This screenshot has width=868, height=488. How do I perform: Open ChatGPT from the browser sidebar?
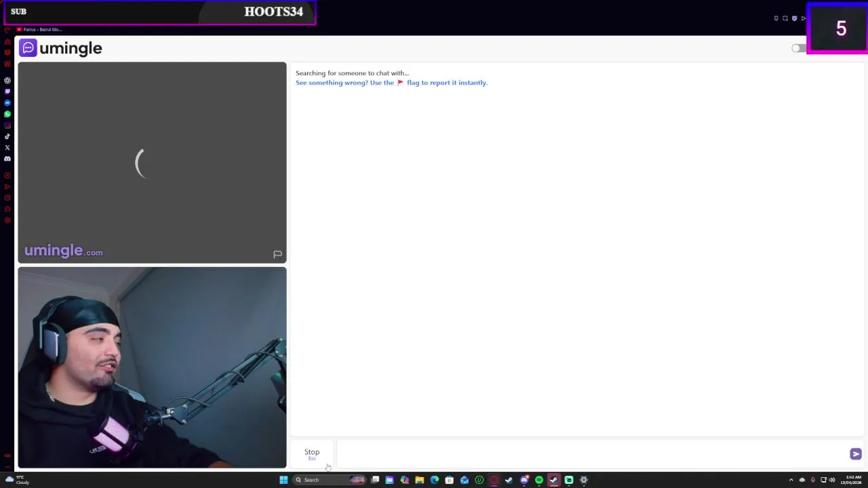pos(7,80)
